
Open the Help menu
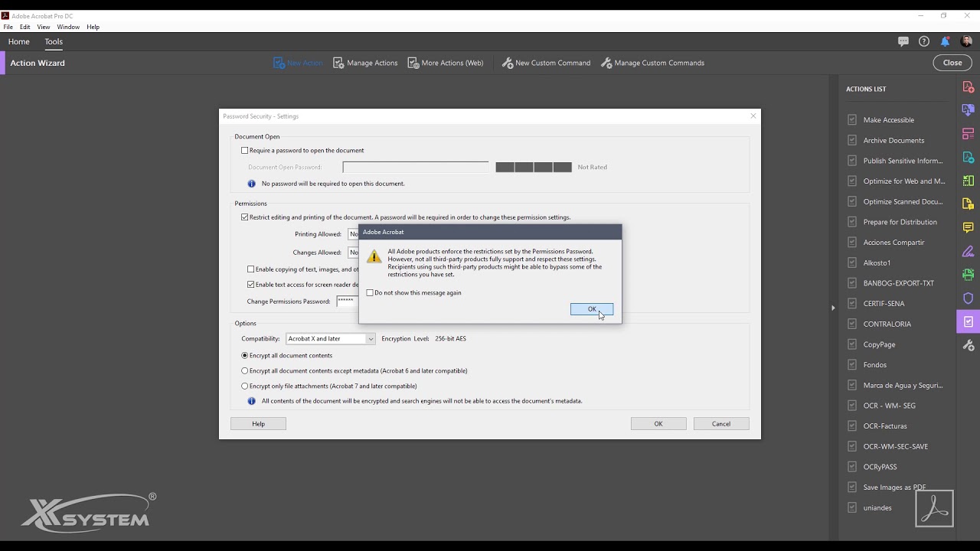coord(93,27)
